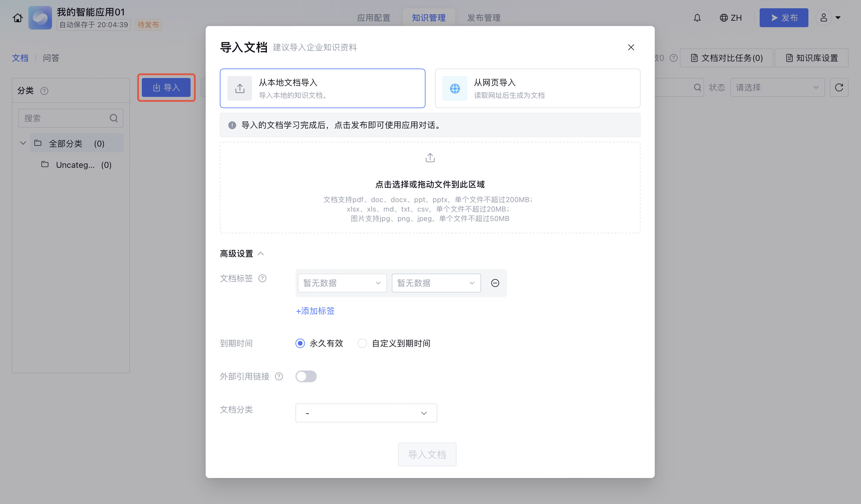The width and height of the screenshot is (861, 504).
Task: Switch to 发布管理 tab
Action: (483, 18)
